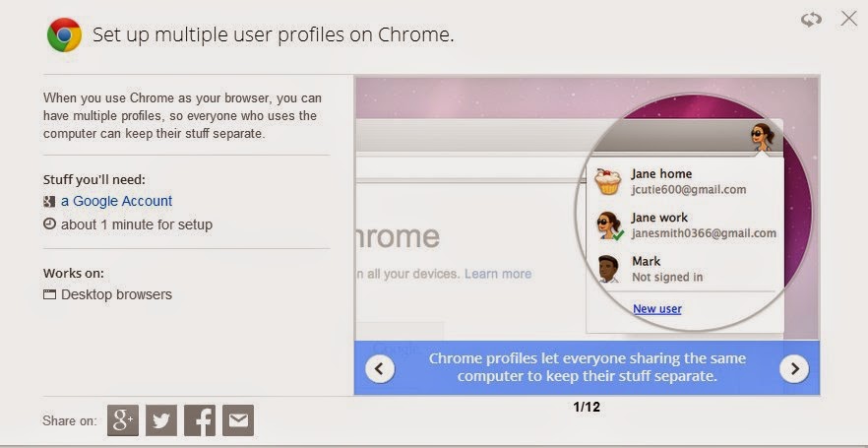This screenshot has width=868, height=448.
Task: Click jcutie600@gmail.com email text
Action: 689,189
